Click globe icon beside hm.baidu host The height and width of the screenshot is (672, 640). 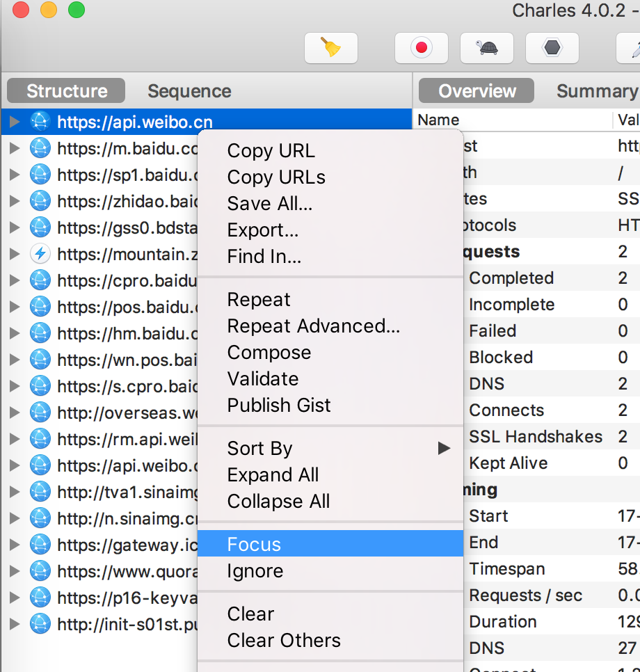[40, 333]
